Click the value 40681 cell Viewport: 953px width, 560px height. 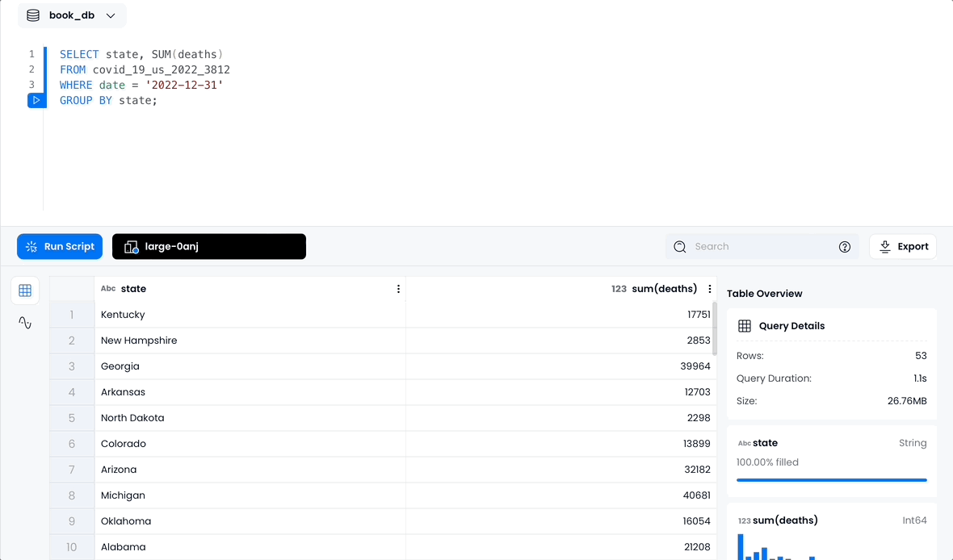[561, 495]
